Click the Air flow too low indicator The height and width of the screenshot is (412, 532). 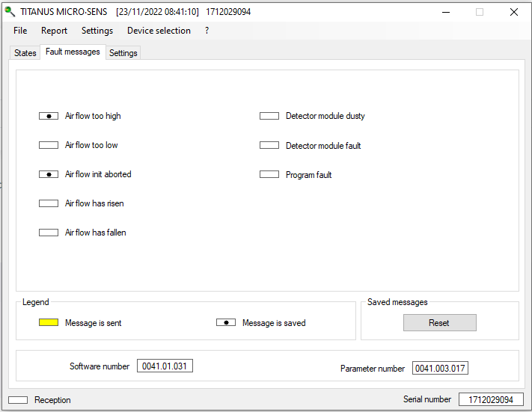point(49,145)
